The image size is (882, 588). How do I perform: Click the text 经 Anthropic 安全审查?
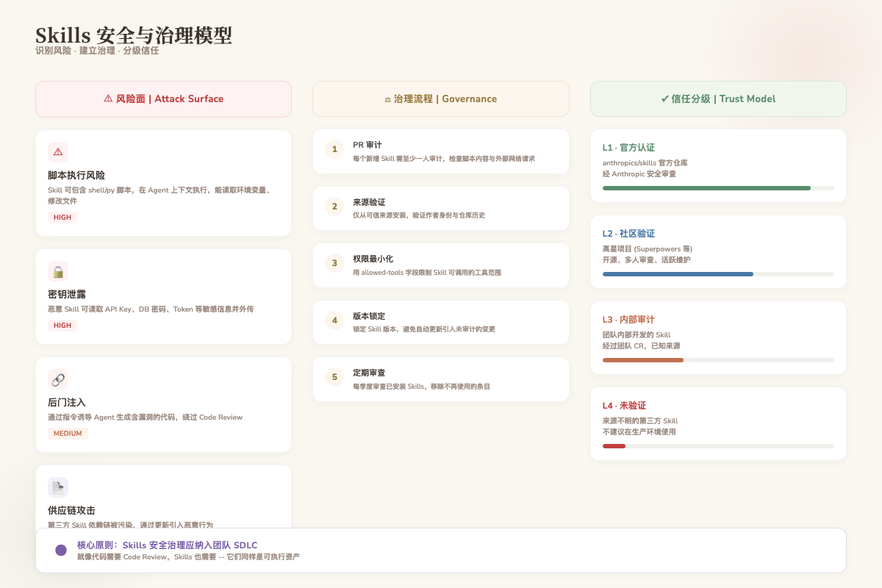click(639, 174)
